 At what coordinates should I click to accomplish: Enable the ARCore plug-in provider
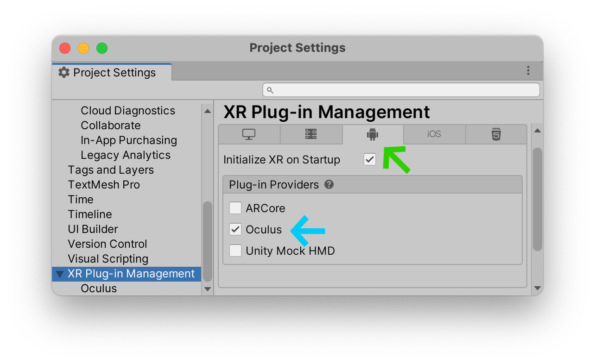[235, 207]
